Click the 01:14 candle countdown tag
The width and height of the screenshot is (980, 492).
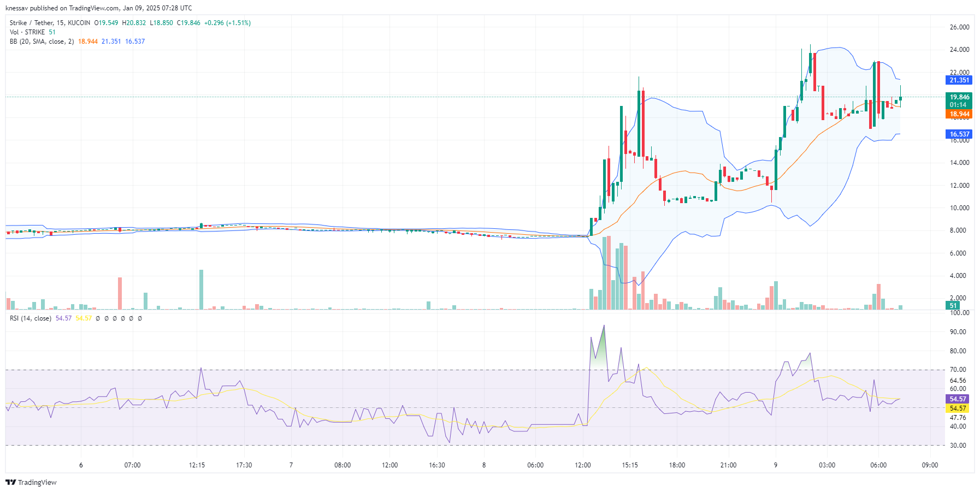point(959,105)
